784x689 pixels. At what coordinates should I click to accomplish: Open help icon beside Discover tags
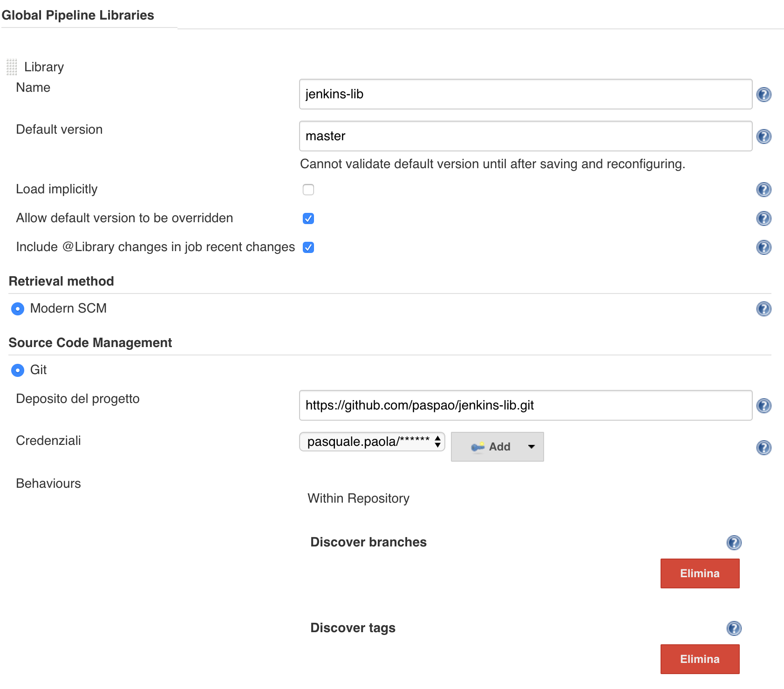[734, 628]
